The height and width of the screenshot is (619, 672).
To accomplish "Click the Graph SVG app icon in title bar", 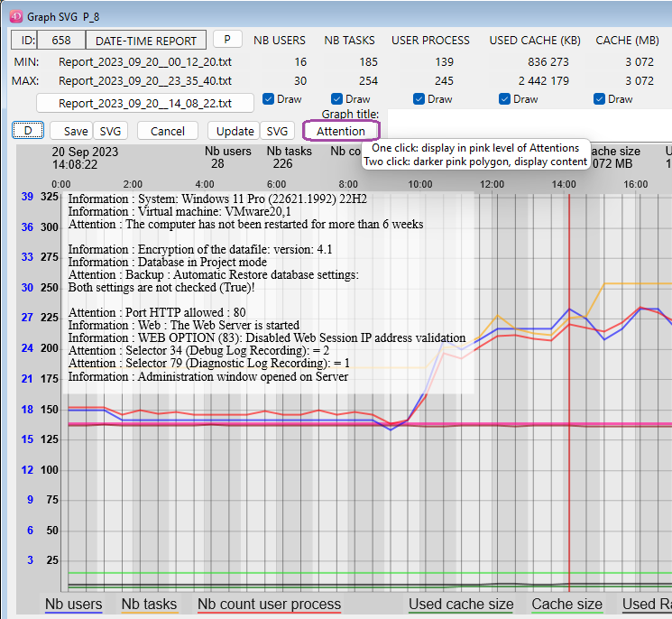I will click(x=15, y=14).
